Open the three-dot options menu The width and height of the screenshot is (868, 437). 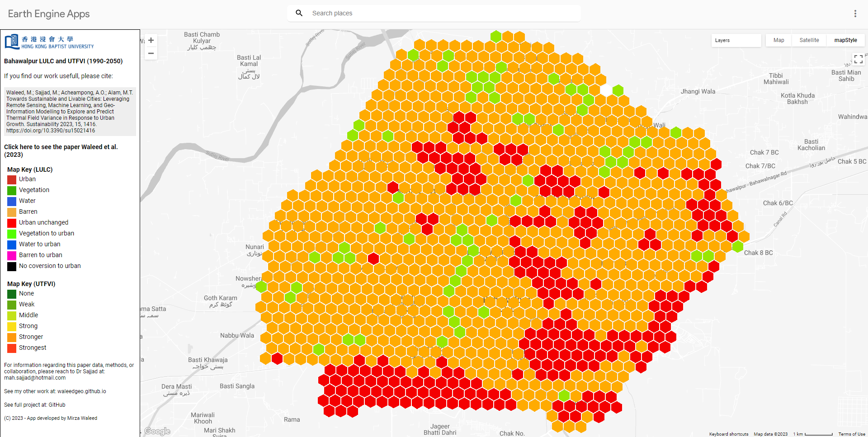point(855,14)
